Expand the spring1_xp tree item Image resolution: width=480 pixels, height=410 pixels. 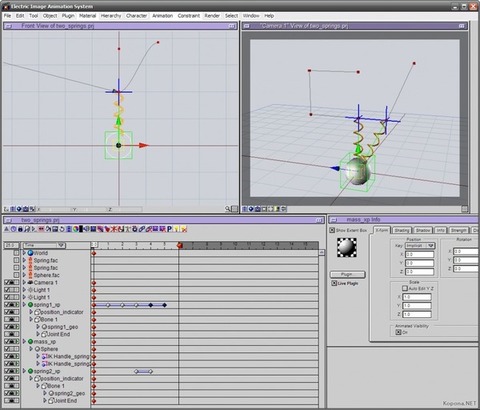24,305
